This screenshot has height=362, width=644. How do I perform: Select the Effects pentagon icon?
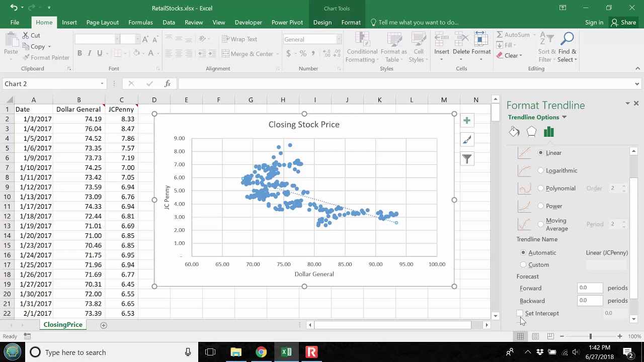tap(531, 132)
